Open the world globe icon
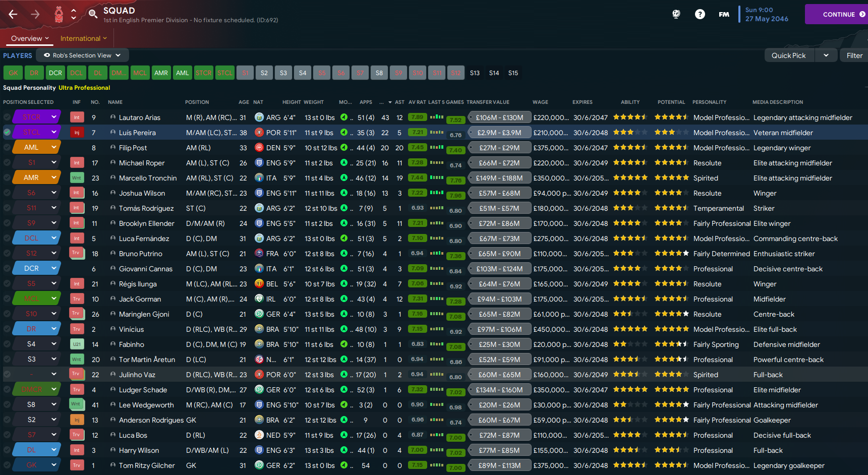868x475 pixels. click(676, 14)
